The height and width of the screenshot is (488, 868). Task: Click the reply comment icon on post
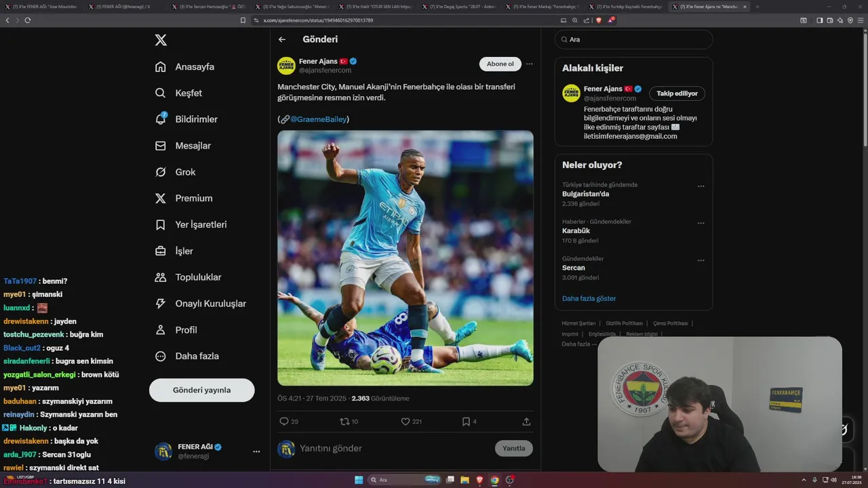(284, 422)
